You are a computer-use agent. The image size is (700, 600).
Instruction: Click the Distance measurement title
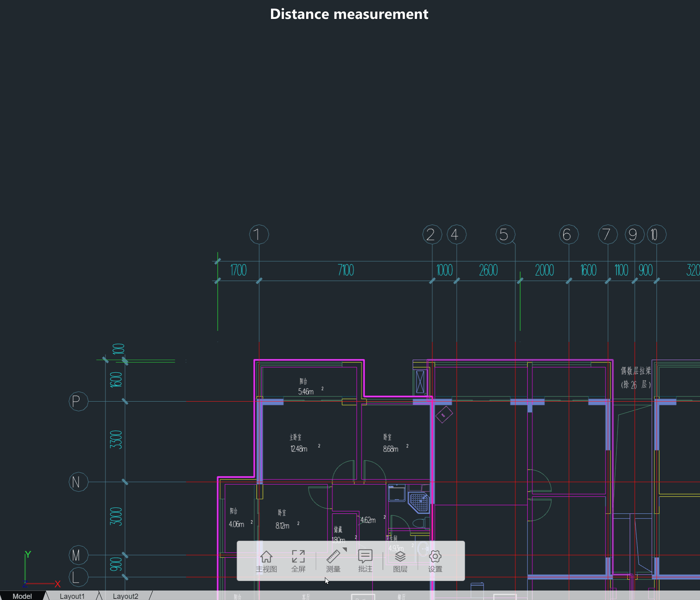pos(349,14)
